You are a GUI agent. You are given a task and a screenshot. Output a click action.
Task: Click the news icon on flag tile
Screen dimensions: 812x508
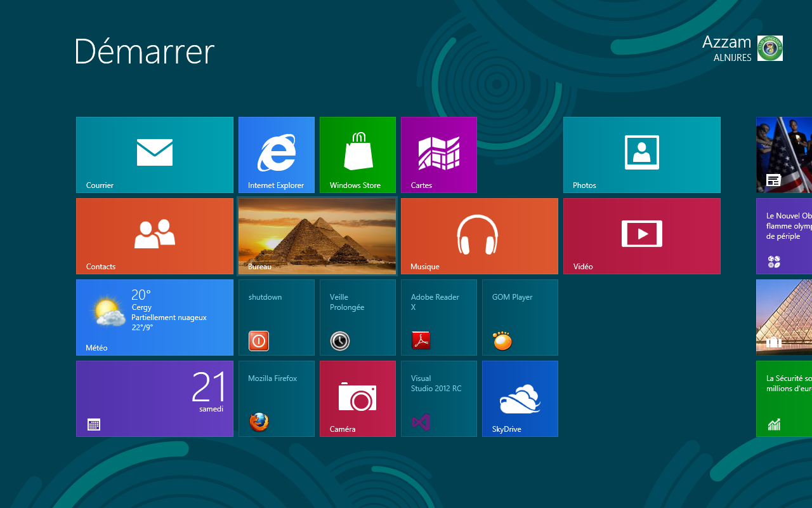[773, 180]
